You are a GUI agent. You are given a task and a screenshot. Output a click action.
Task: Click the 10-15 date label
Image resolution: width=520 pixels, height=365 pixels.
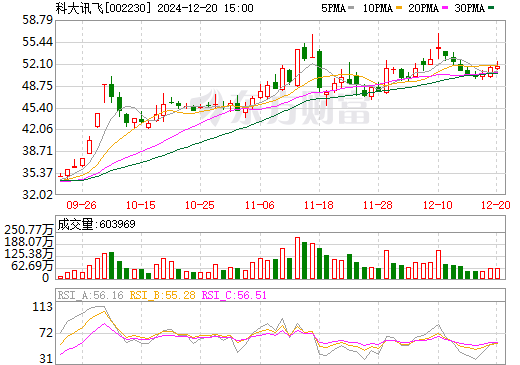tap(141, 205)
